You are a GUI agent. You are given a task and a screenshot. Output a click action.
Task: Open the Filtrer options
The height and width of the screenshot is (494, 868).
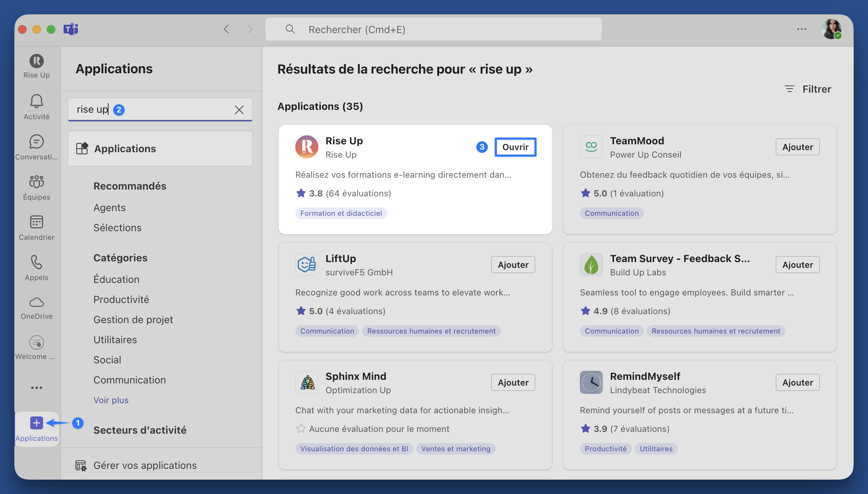(x=808, y=89)
